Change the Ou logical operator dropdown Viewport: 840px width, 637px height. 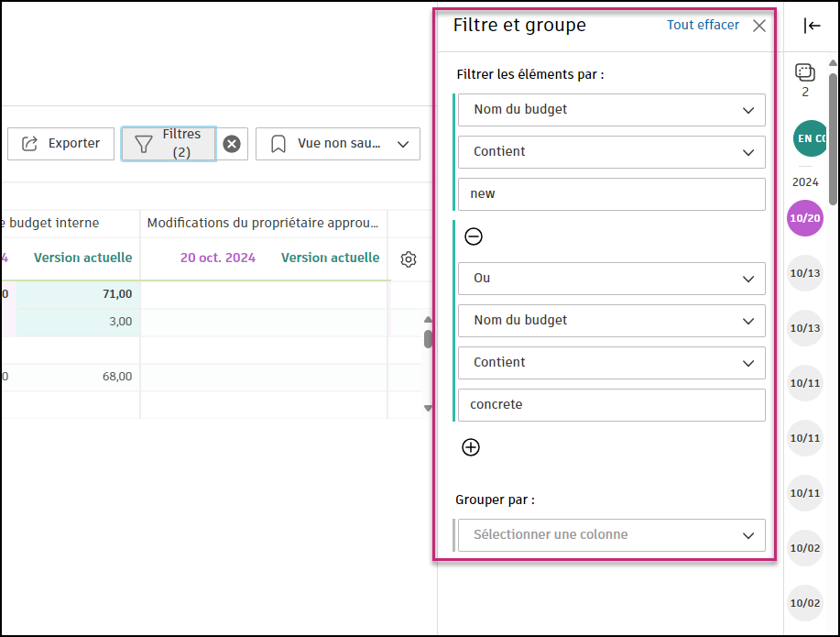[x=611, y=278]
